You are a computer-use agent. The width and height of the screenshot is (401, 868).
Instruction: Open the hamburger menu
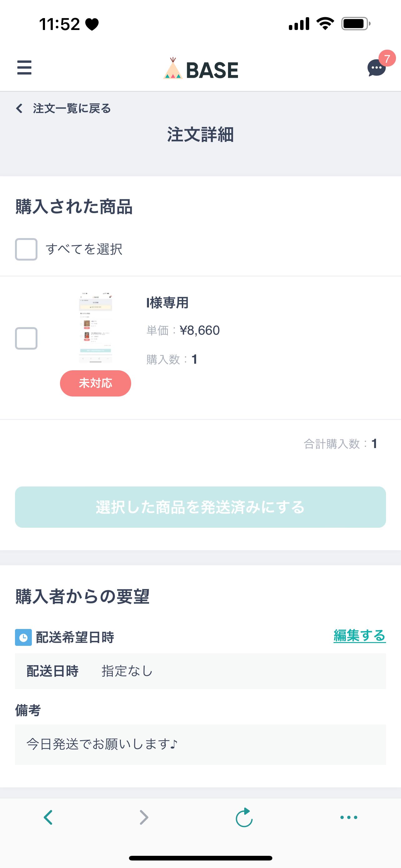(24, 68)
